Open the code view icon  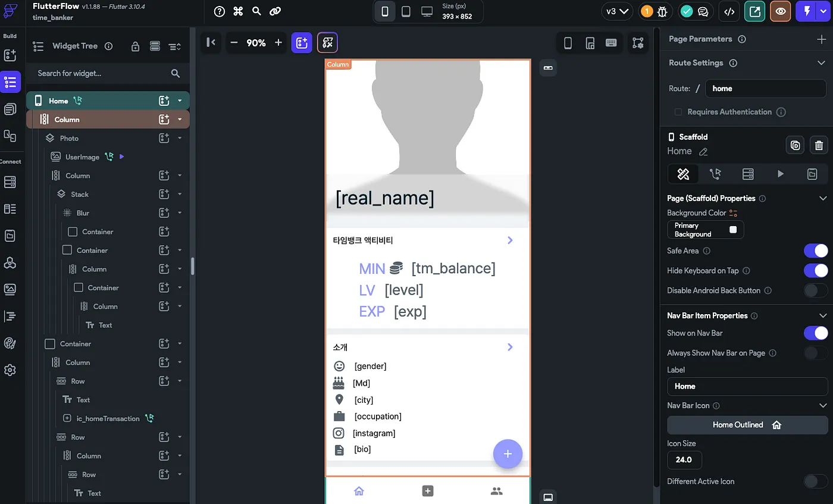729,11
